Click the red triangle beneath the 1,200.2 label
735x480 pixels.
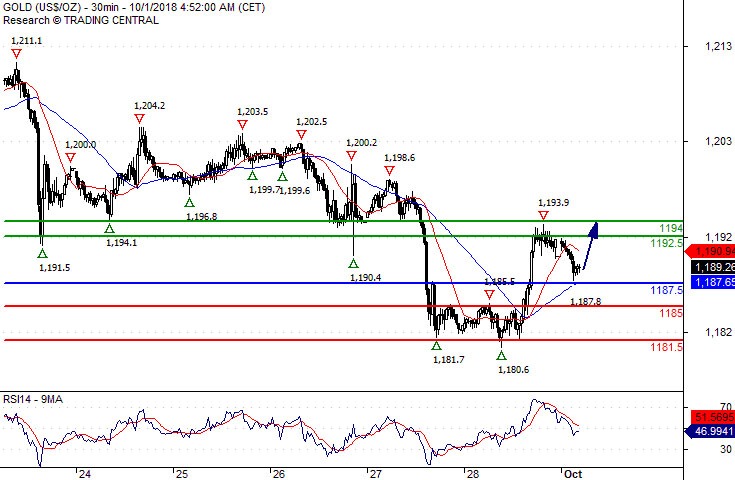351,156
